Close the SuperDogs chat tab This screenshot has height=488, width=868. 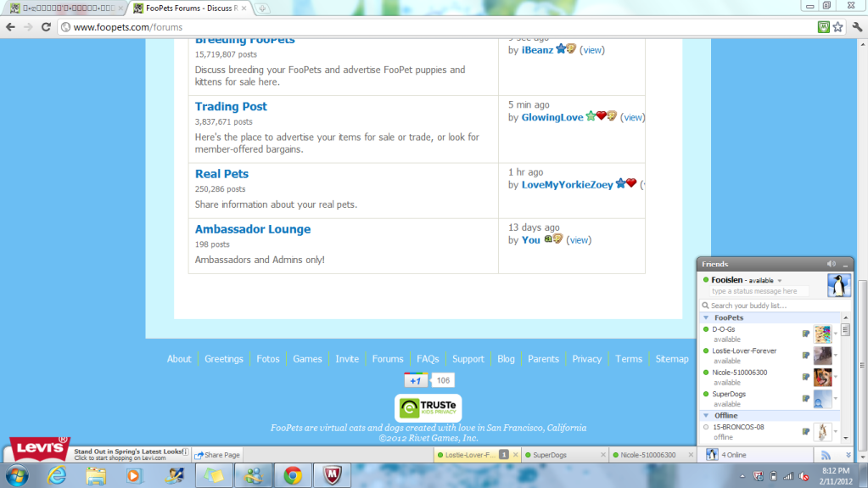coord(602,455)
